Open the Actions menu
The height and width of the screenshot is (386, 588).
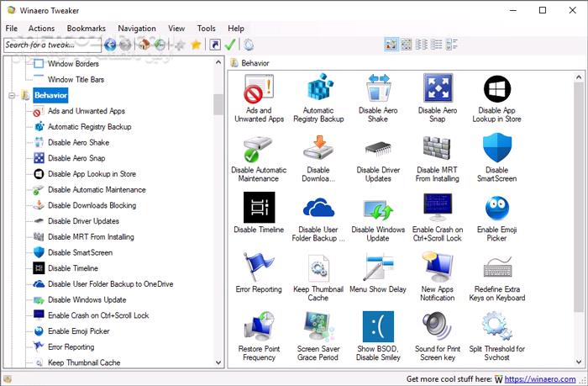pos(41,28)
